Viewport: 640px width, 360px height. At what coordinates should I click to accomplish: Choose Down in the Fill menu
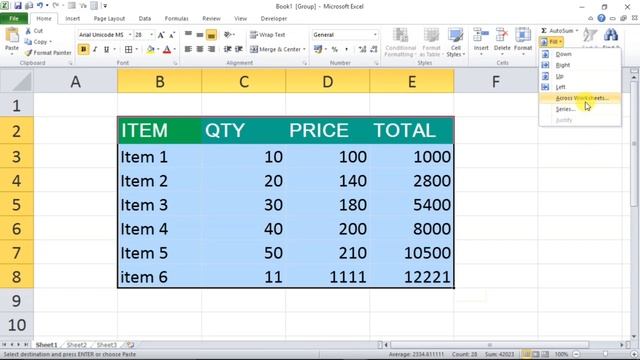click(x=580, y=54)
